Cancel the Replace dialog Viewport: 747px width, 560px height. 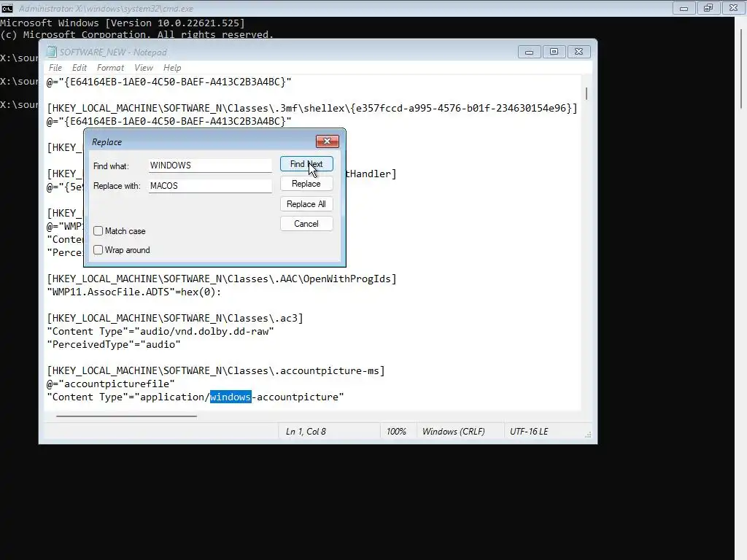pos(306,224)
